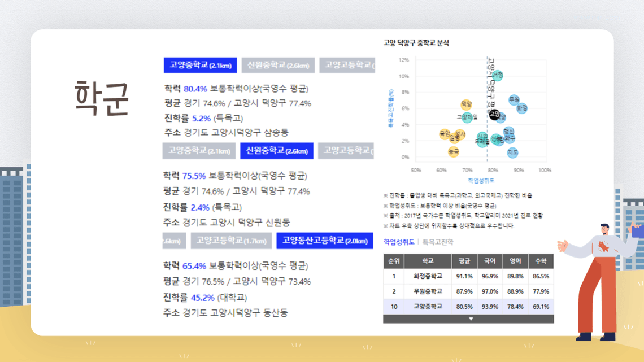Click the 고양제일 bubble in the chart
The height and width of the screenshot is (362, 644).
[467, 117]
